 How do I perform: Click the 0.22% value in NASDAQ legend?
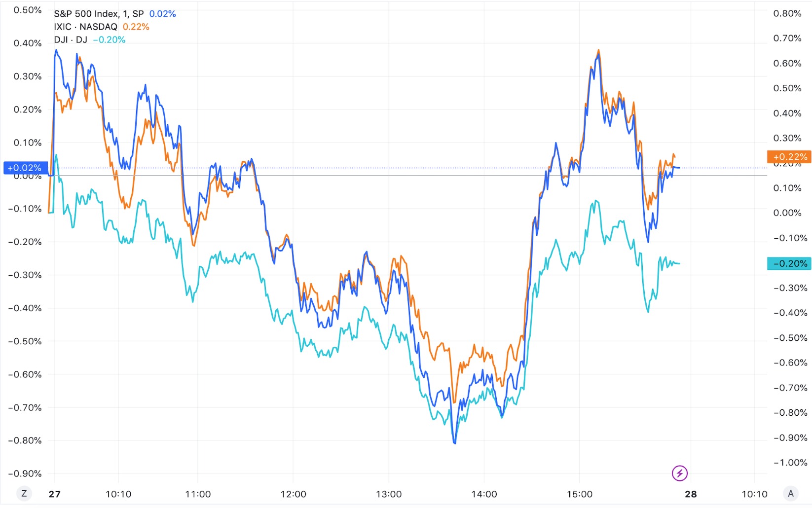[136, 27]
